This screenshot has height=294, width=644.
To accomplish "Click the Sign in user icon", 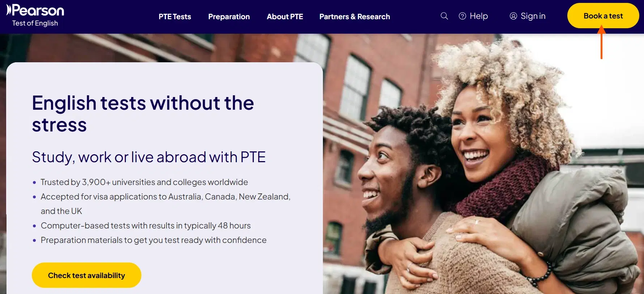I will click(x=513, y=16).
